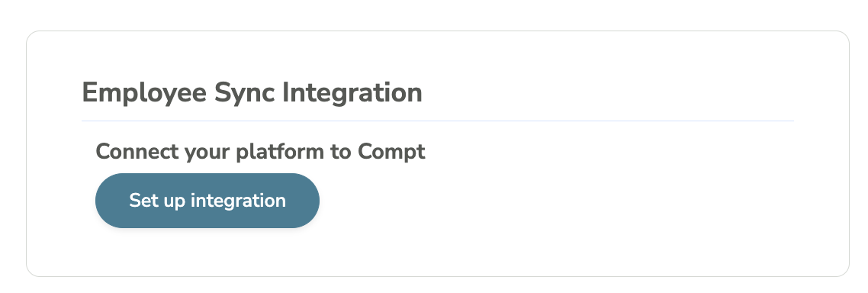This screenshot has width=868, height=293.
Task: Click the blank card area right of the heading
Action: 609,92
